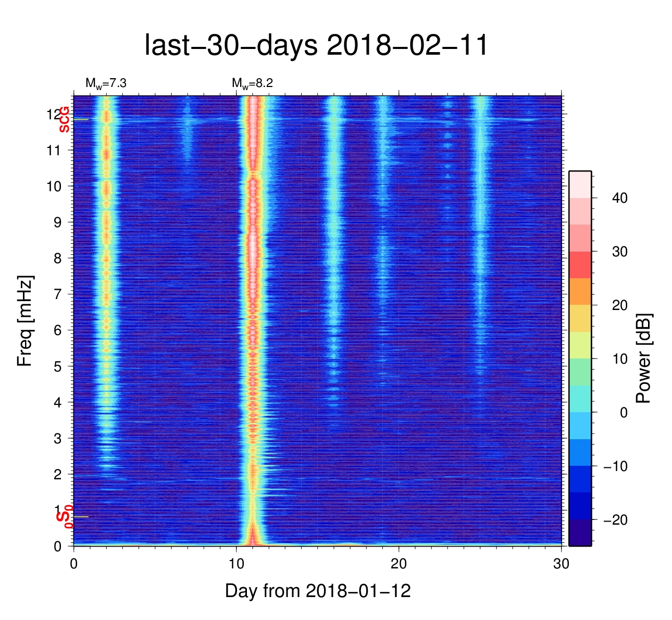Click the plot title "last-30-days 2018-02-11"
Image resolution: width=672 pixels, height=620 pixels.
pyautogui.click(x=316, y=46)
